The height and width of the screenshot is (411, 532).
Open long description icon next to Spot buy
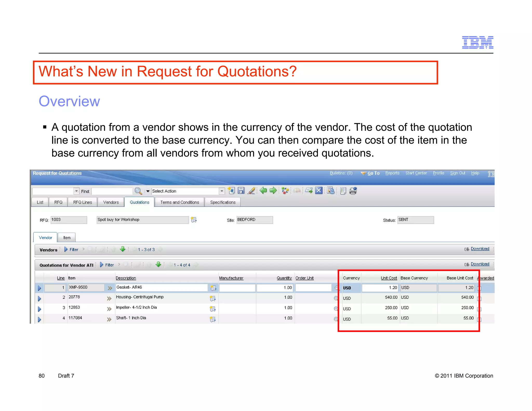click(x=194, y=220)
